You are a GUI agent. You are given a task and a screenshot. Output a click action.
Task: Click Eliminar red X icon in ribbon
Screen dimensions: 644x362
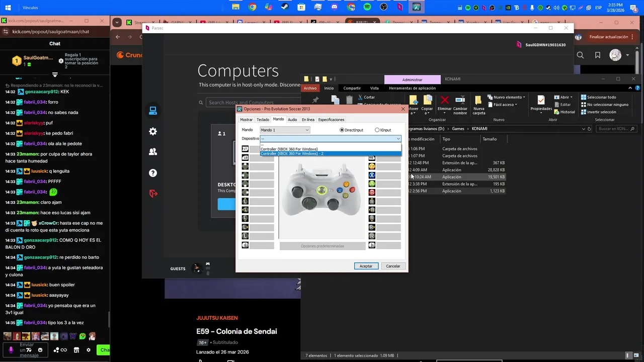pos(444,100)
